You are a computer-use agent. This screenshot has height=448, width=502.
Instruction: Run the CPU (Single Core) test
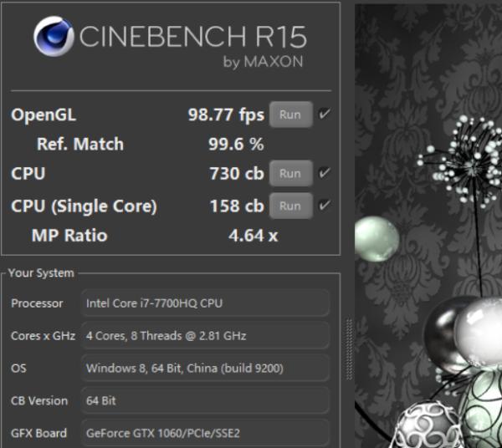point(290,206)
